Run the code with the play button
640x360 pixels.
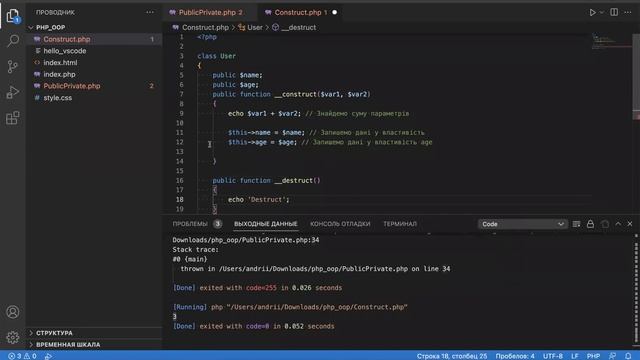[592, 13]
